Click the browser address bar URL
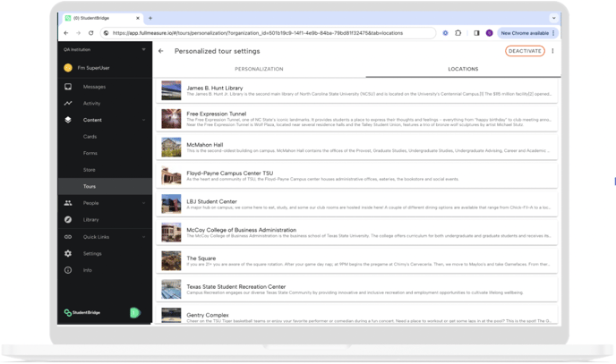The height and width of the screenshot is (364, 616). tap(258, 33)
